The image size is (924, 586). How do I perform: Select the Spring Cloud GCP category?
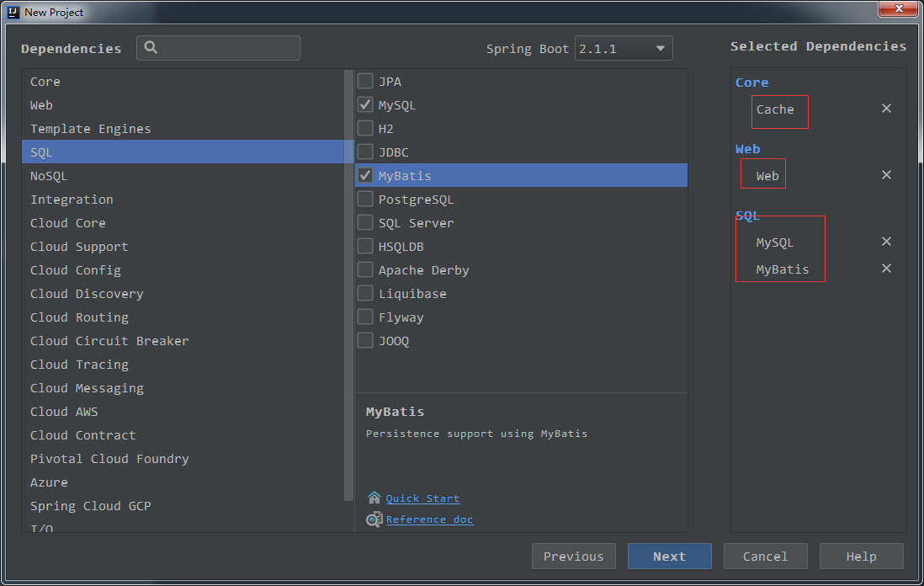(x=183, y=506)
